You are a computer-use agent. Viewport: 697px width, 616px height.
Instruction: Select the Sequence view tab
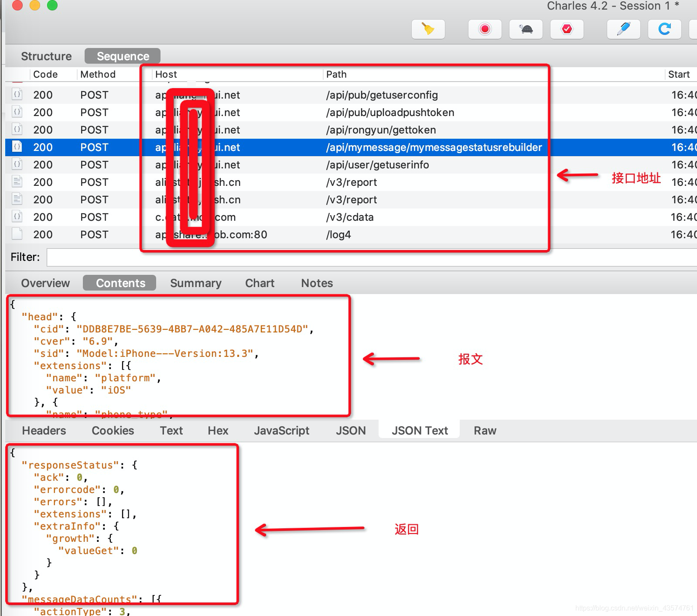(x=123, y=56)
